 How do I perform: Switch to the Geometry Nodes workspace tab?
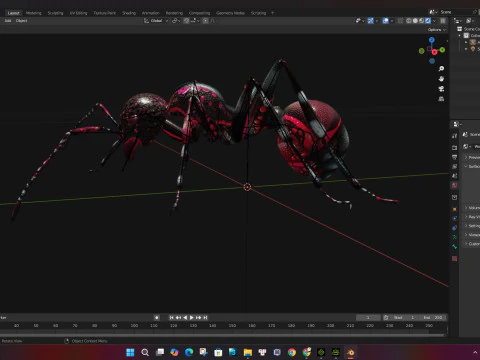[230, 13]
